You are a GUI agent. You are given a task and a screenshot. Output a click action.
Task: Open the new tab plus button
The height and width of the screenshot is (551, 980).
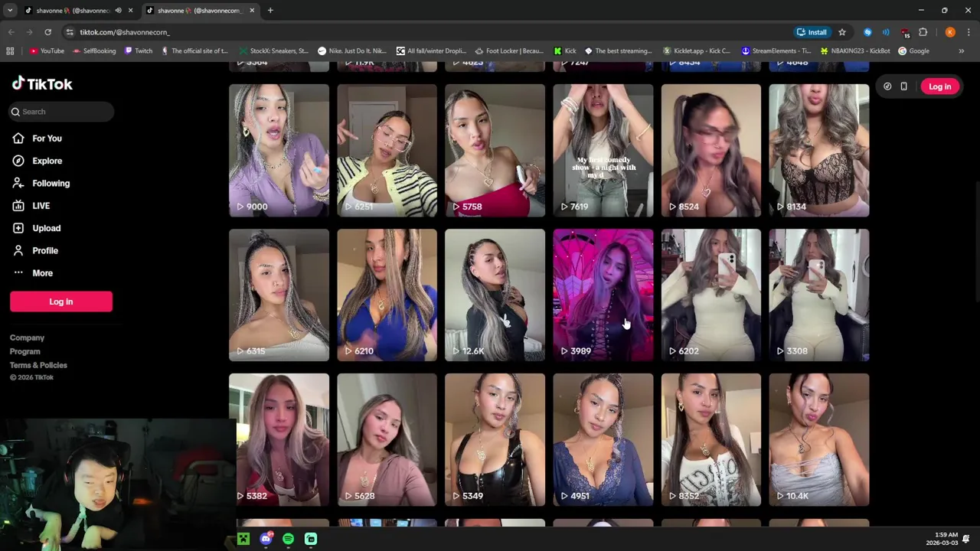270,11
